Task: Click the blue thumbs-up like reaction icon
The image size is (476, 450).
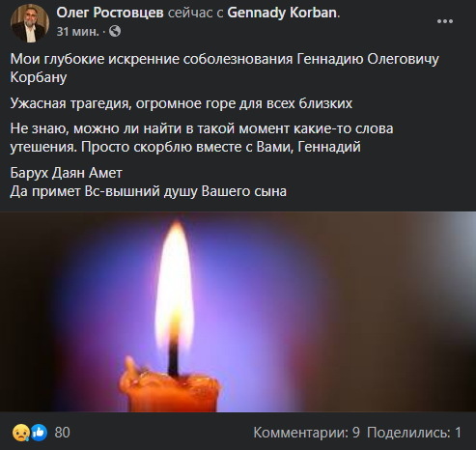Action: [x=40, y=433]
